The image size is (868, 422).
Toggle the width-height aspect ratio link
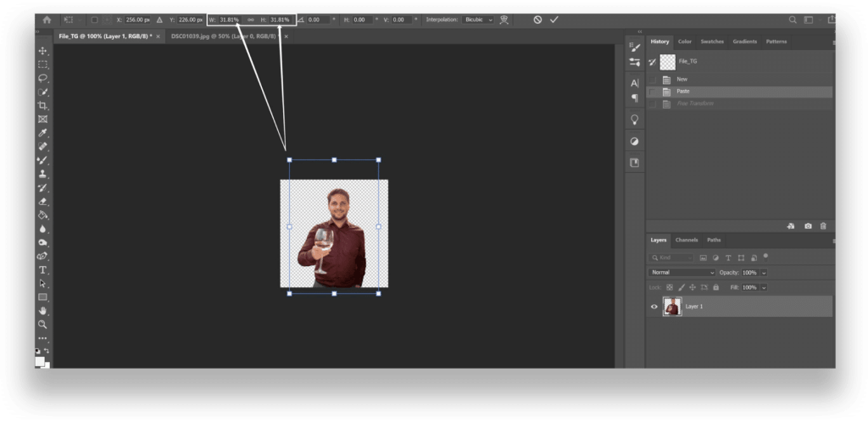coord(251,19)
